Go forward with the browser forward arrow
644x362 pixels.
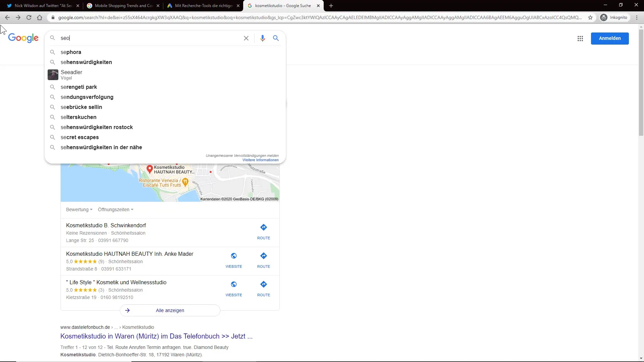click(x=18, y=17)
